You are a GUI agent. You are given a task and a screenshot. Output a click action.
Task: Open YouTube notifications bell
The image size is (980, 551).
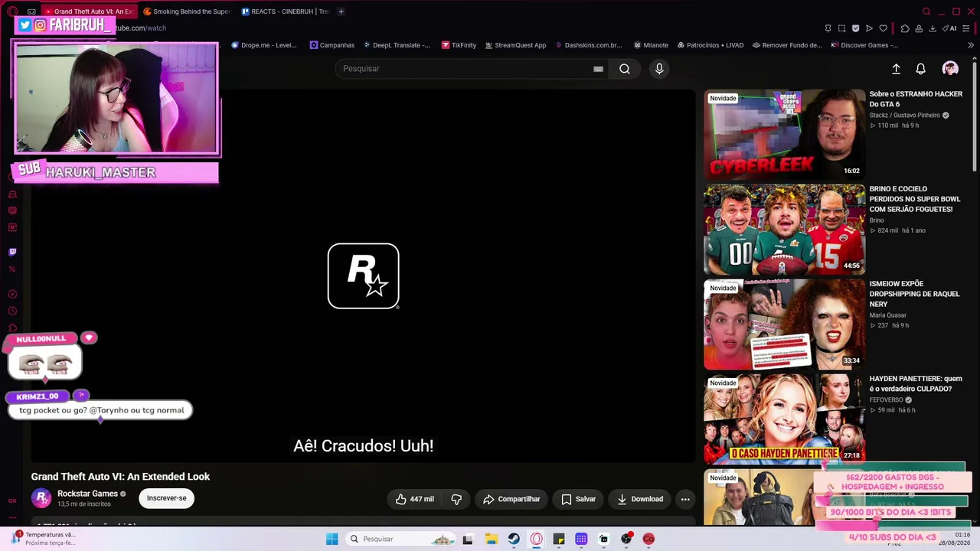tap(921, 69)
